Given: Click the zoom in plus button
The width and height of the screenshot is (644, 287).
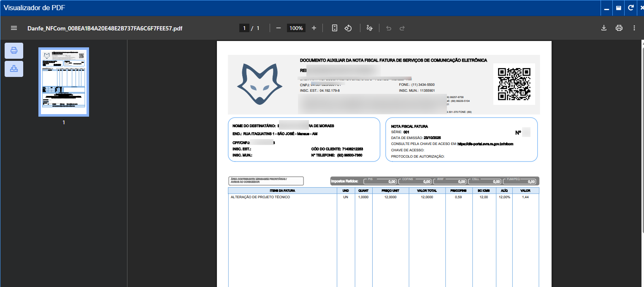Looking at the screenshot, I should point(314,28).
